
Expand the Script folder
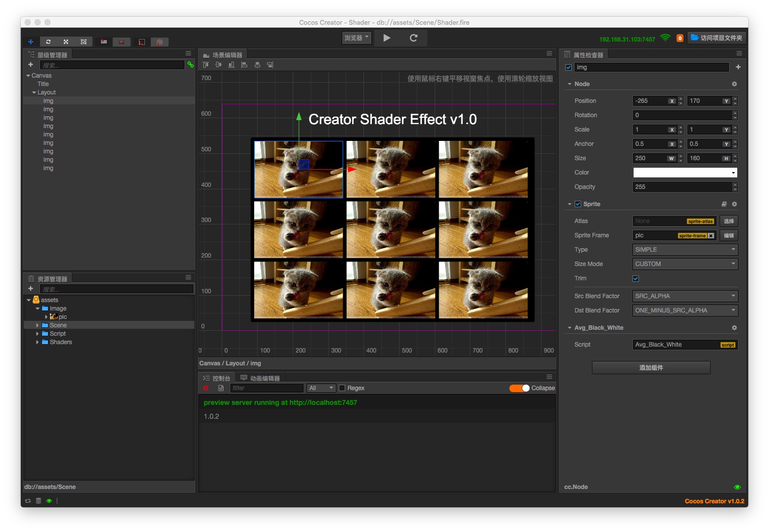[x=38, y=334]
